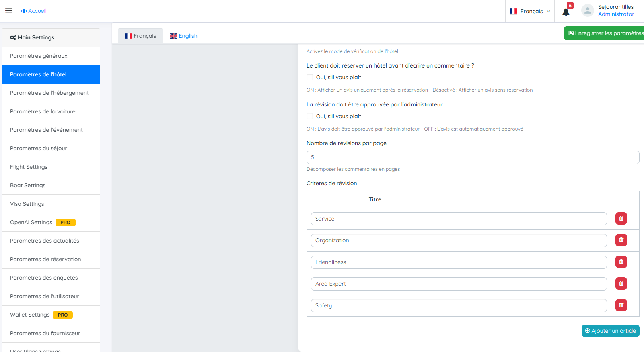The width and height of the screenshot is (644, 352).
Task: Open the notifications bell
Action: [566, 12]
